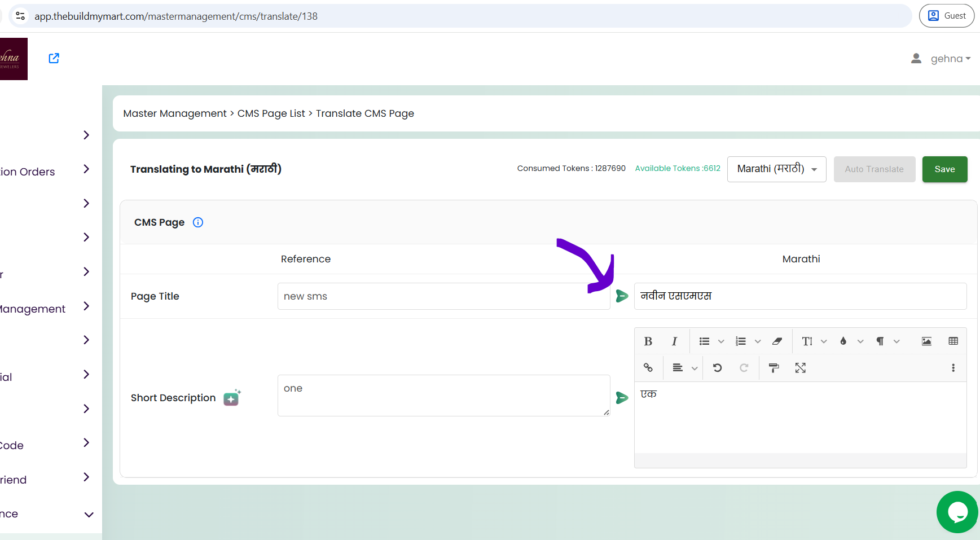This screenshot has width=980, height=540.
Task: Expand the 'Management' sidebar item
Action: coord(86,306)
